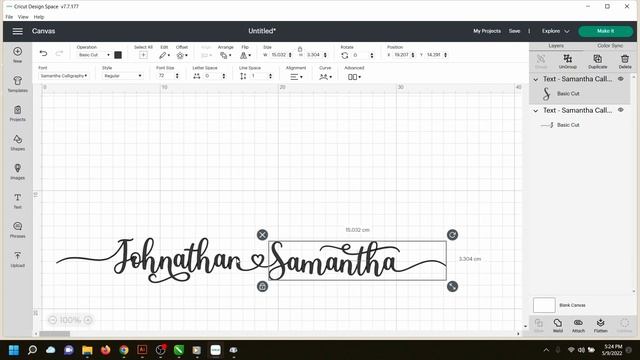Hide the second Text - Samantha layer
The width and height of the screenshot is (640, 360).
(621, 110)
